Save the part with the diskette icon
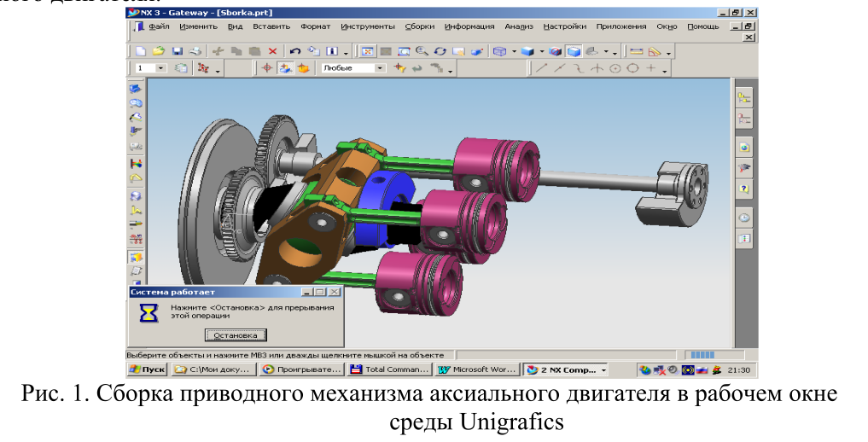 (x=178, y=51)
